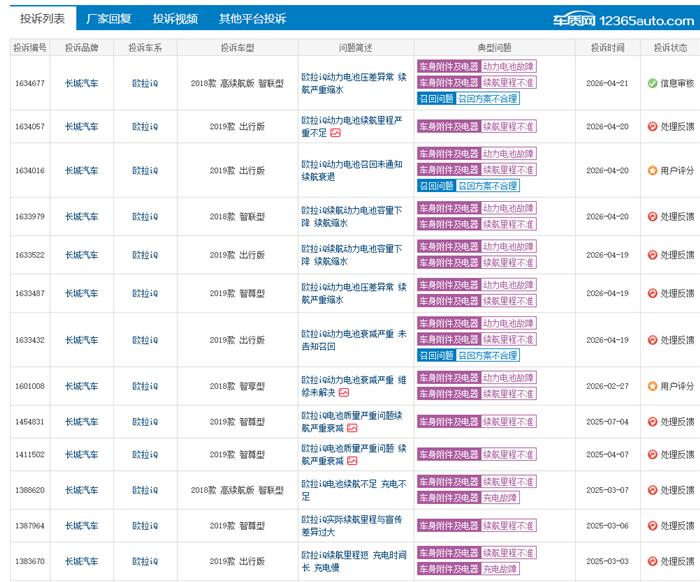700x582 pixels.
Task: Open image icon beside complaint 1634057 description
Action: pos(336,132)
